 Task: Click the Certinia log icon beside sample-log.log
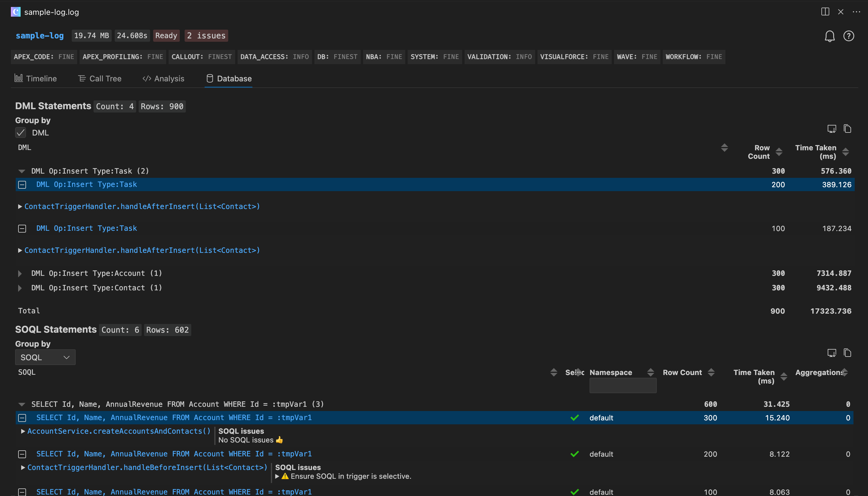16,11
